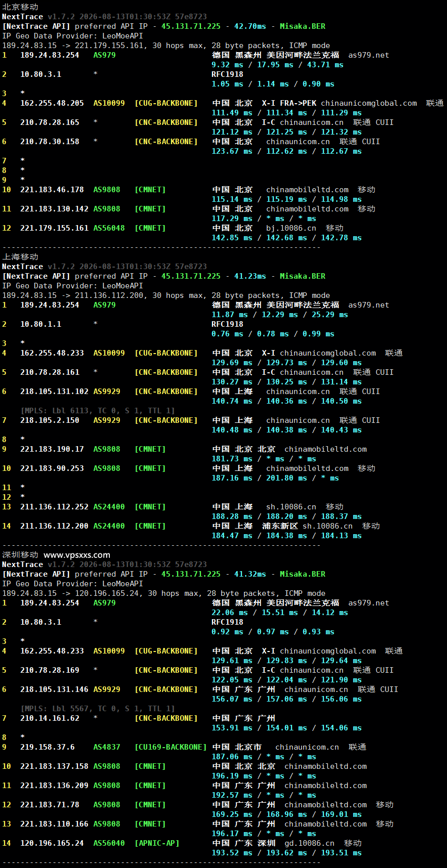The height and width of the screenshot is (868, 447).
Task: Click hop IP 210.78.28.169
Action: (x=50, y=670)
